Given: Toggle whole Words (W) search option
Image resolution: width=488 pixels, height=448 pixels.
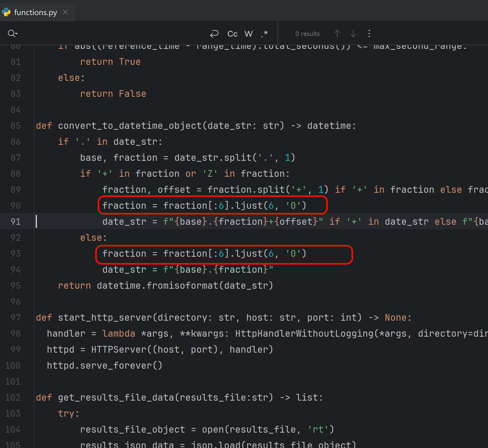Looking at the screenshot, I should click(x=249, y=34).
